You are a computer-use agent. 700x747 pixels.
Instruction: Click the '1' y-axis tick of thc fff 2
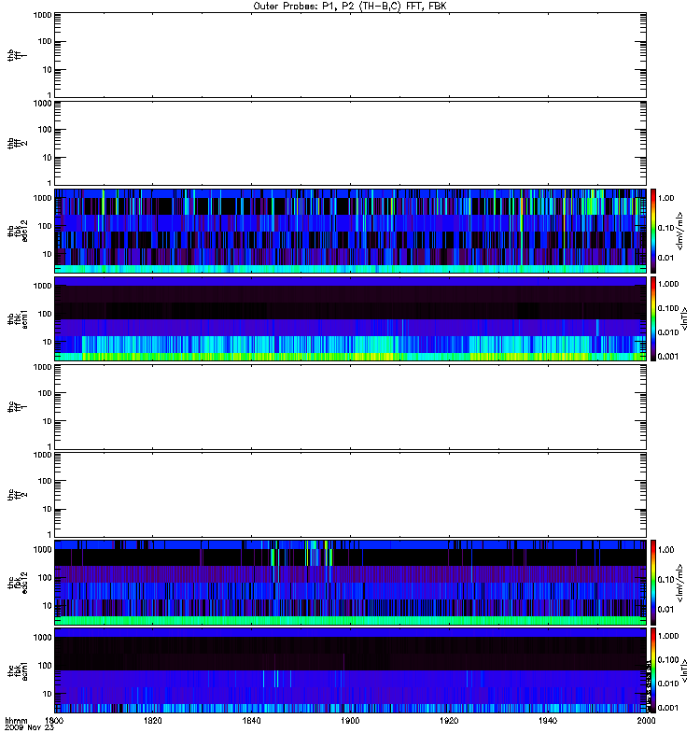(x=49, y=534)
